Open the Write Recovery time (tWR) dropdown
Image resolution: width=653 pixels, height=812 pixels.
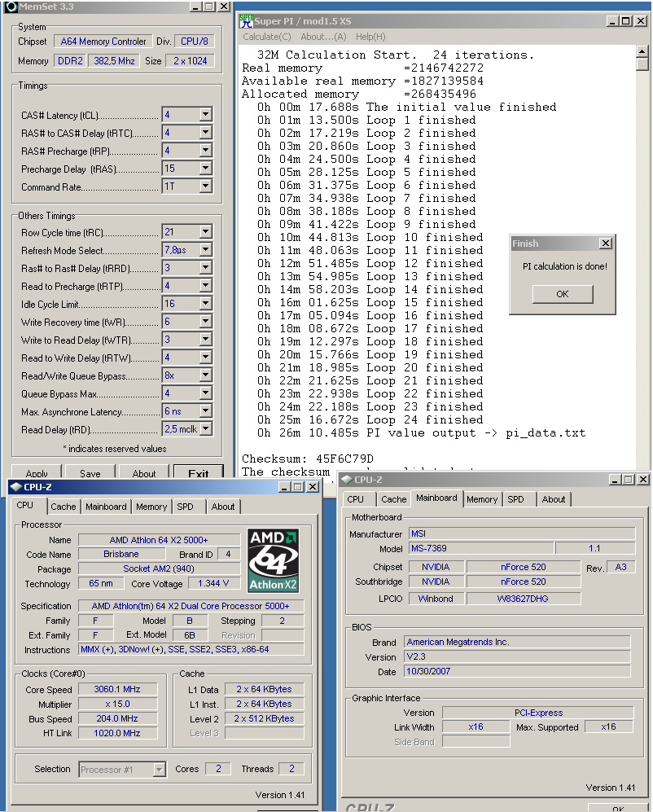205,321
